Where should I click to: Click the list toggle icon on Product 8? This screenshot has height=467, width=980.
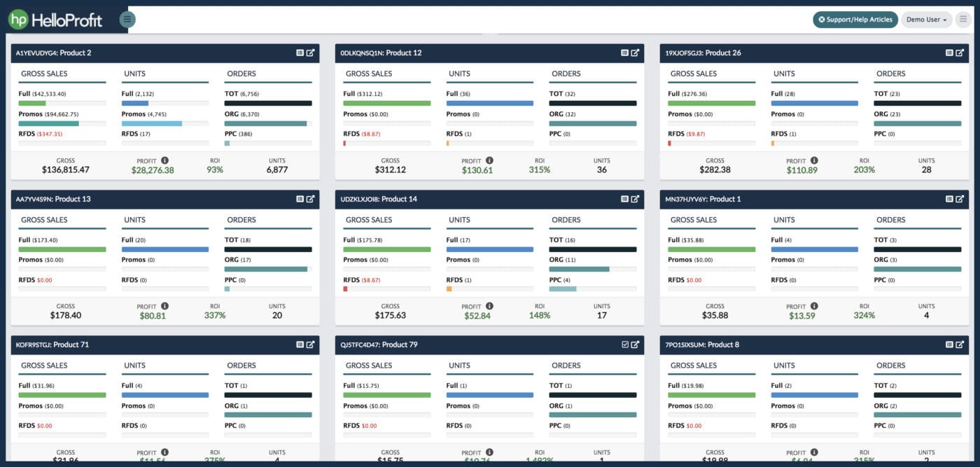[x=950, y=344]
